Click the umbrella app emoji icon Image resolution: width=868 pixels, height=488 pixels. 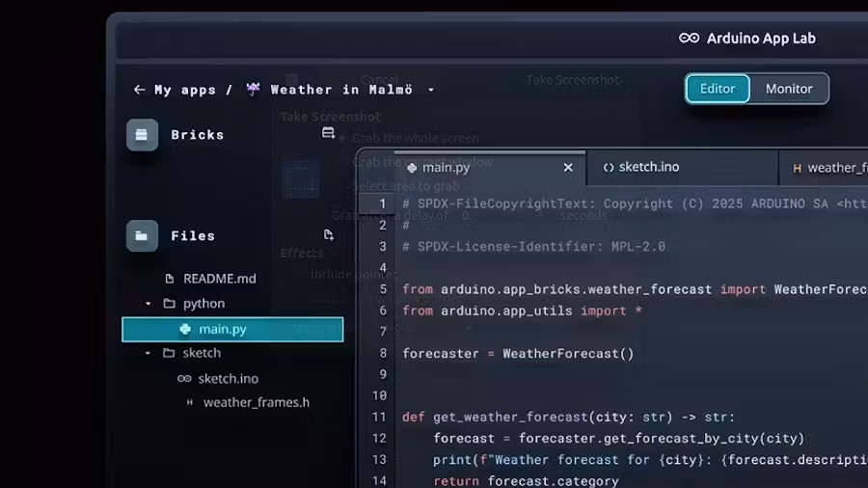(254, 90)
